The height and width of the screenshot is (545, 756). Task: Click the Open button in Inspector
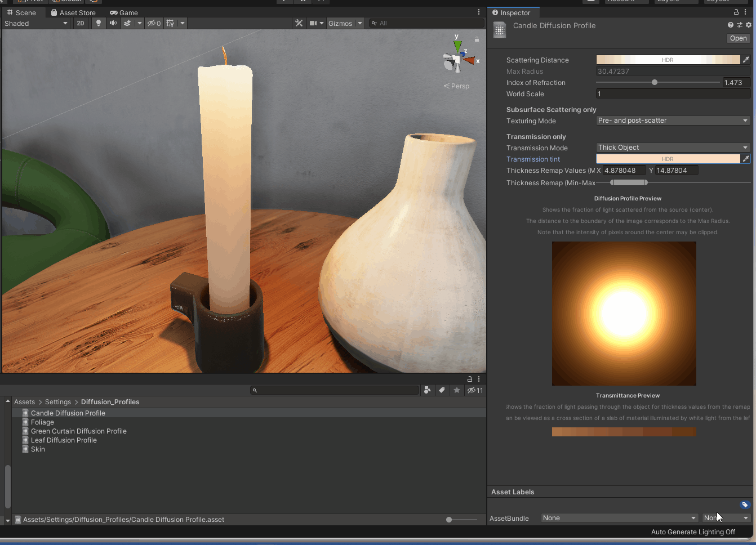[738, 38]
